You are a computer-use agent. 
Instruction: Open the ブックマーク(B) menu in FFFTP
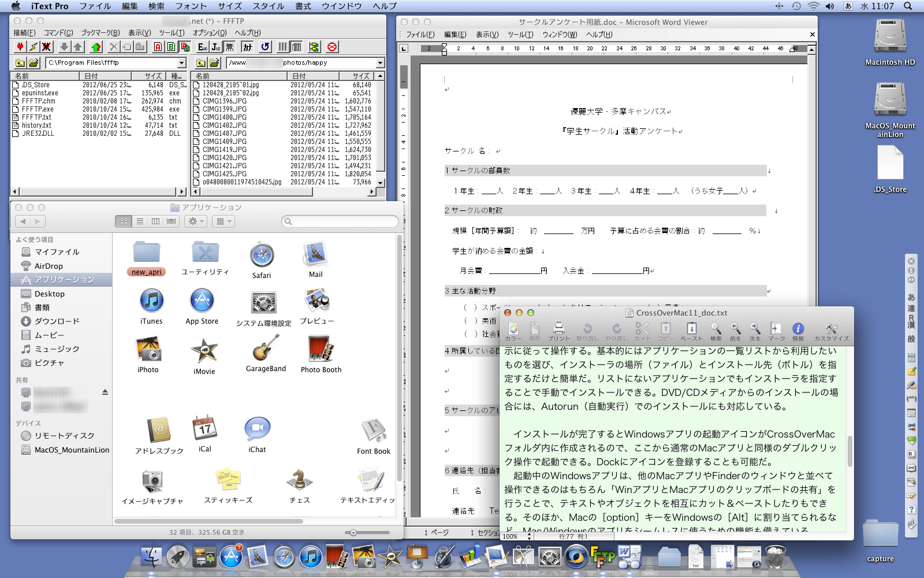pyautogui.click(x=100, y=33)
